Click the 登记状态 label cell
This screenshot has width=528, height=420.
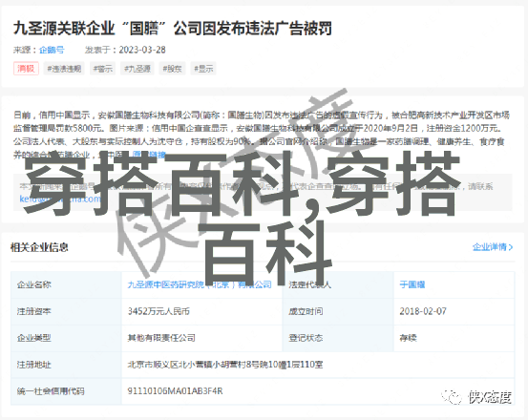[x=338, y=338]
